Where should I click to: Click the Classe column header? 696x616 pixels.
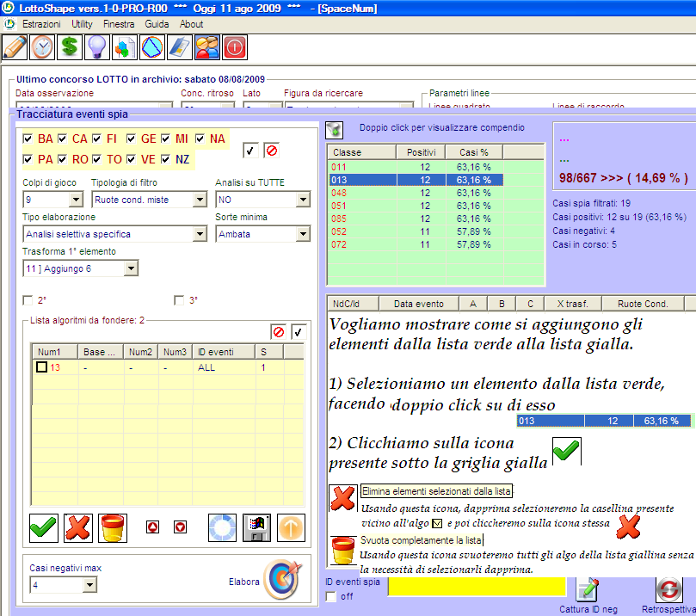pyautogui.click(x=361, y=152)
